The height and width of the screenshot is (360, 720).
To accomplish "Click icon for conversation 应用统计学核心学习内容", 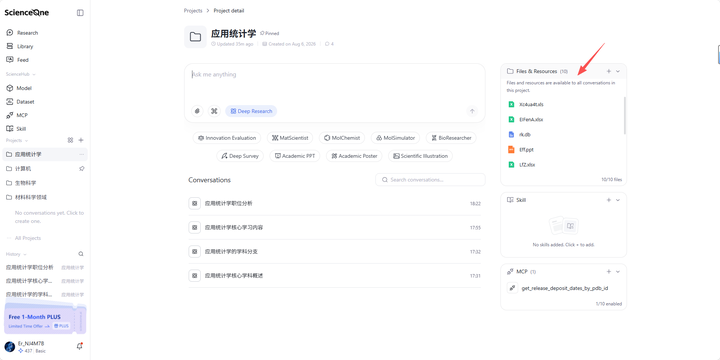I will click(x=195, y=227).
